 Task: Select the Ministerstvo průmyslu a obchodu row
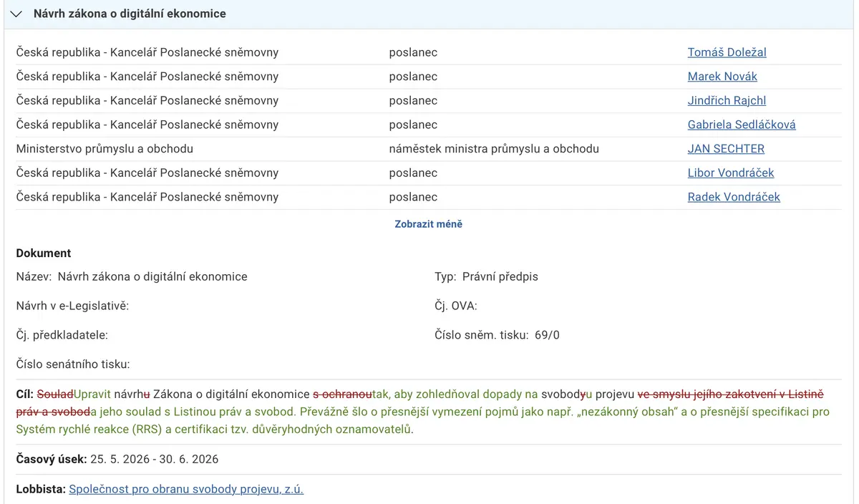[429, 149]
